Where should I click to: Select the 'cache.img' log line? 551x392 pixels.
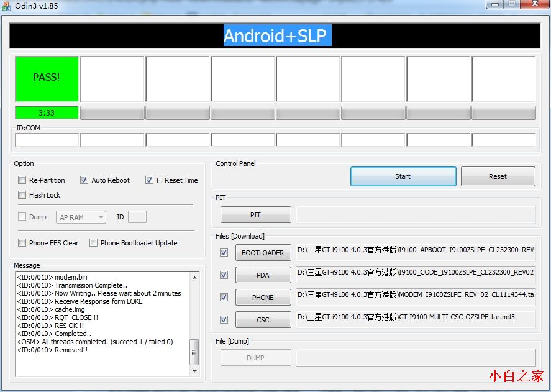[51, 309]
